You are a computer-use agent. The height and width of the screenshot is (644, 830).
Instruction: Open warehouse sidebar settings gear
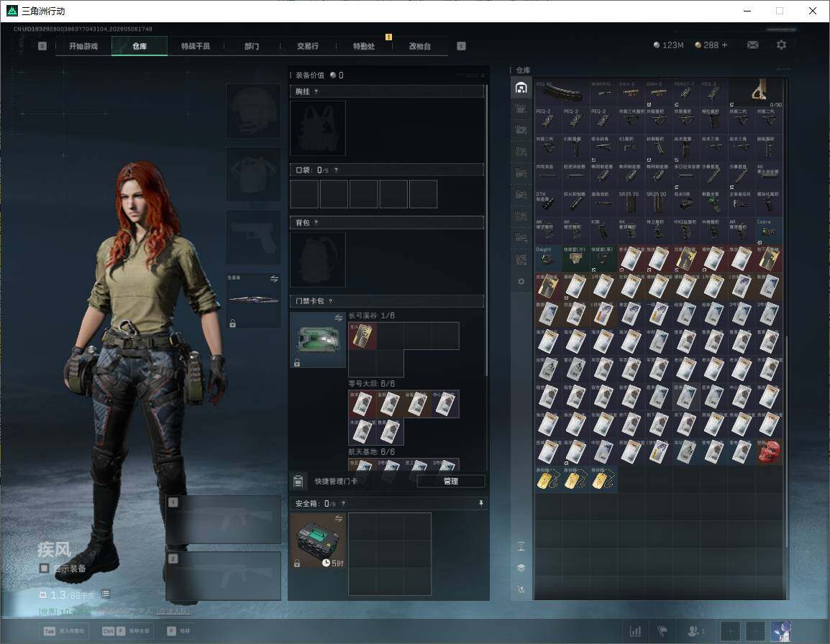pyautogui.click(x=521, y=282)
